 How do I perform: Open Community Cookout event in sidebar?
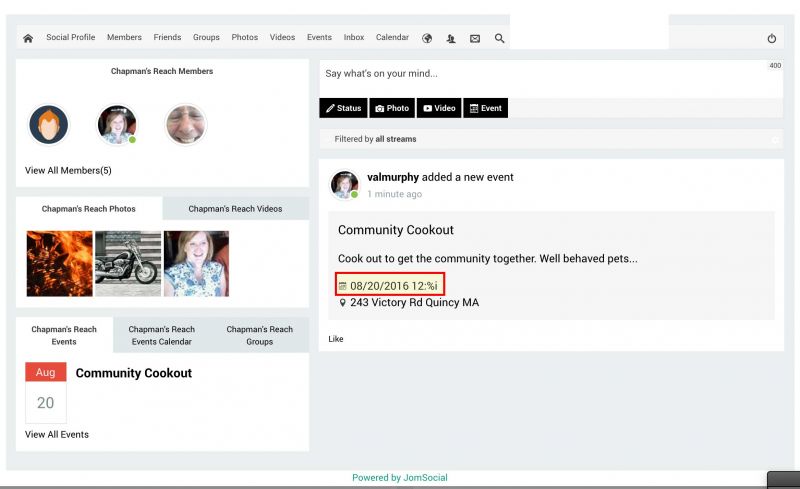pos(134,373)
